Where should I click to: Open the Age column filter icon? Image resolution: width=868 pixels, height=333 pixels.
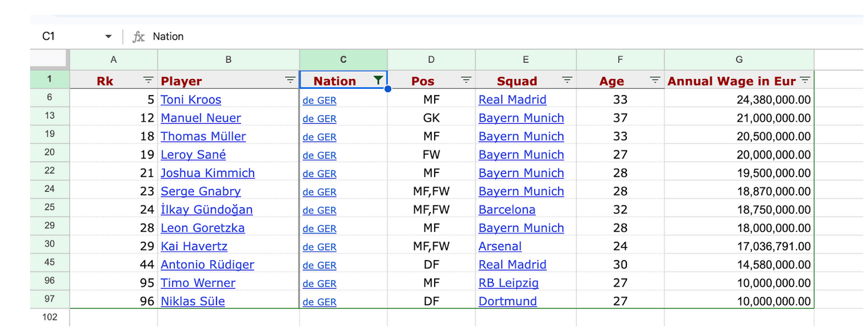pyautogui.click(x=655, y=80)
